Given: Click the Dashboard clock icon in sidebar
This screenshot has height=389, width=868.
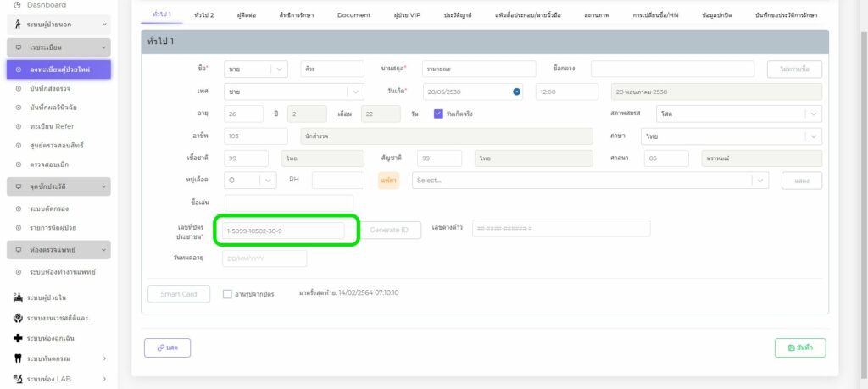Looking at the screenshot, I should tap(18, 5).
